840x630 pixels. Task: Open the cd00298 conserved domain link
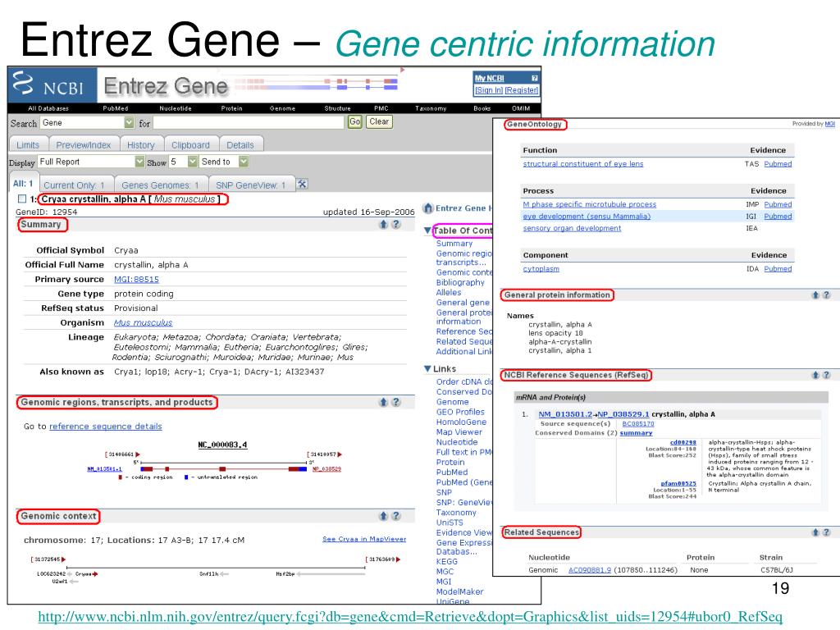coord(683,442)
